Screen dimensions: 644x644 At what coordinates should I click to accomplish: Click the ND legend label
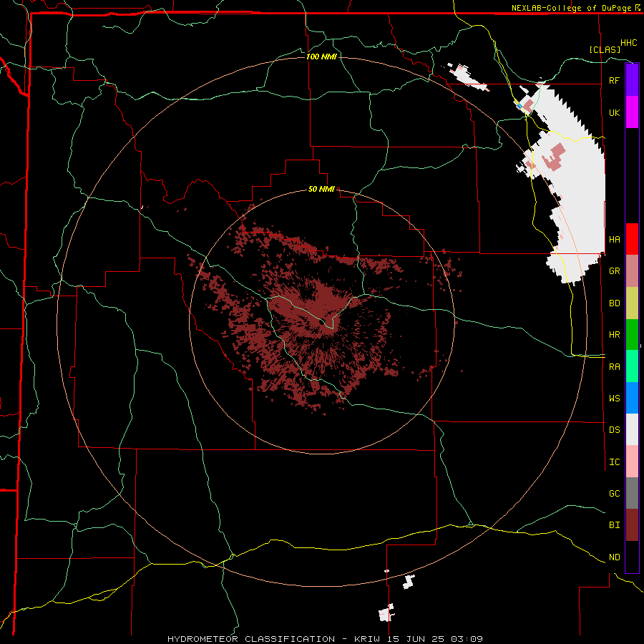(614, 557)
